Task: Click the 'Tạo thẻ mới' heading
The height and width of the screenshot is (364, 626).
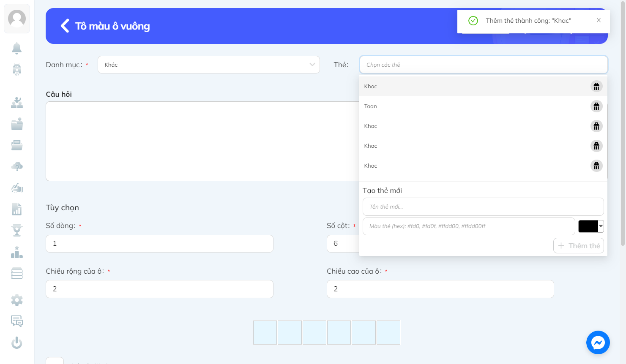Action: click(x=382, y=190)
